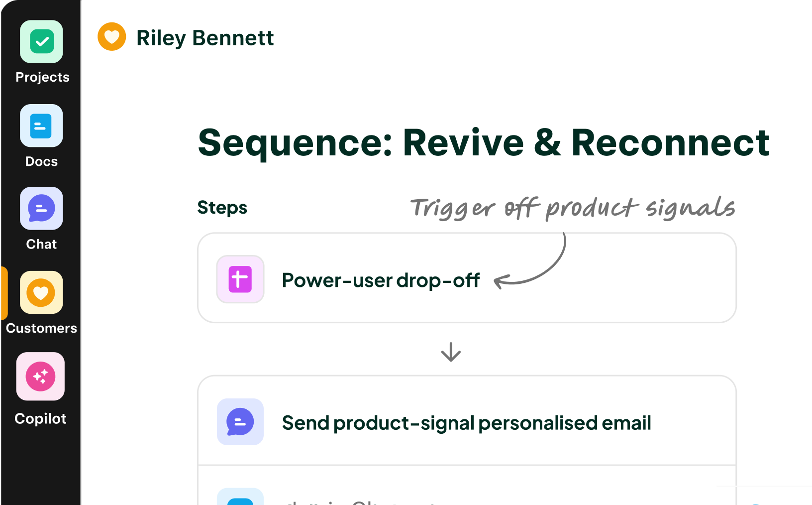Click the Riley Bennett customer name

tap(205, 38)
